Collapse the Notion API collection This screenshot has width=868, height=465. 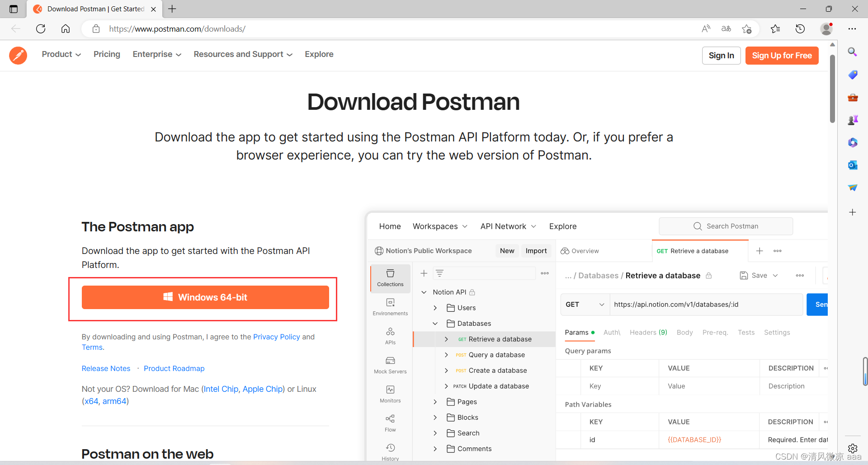click(x=424, y=292)
